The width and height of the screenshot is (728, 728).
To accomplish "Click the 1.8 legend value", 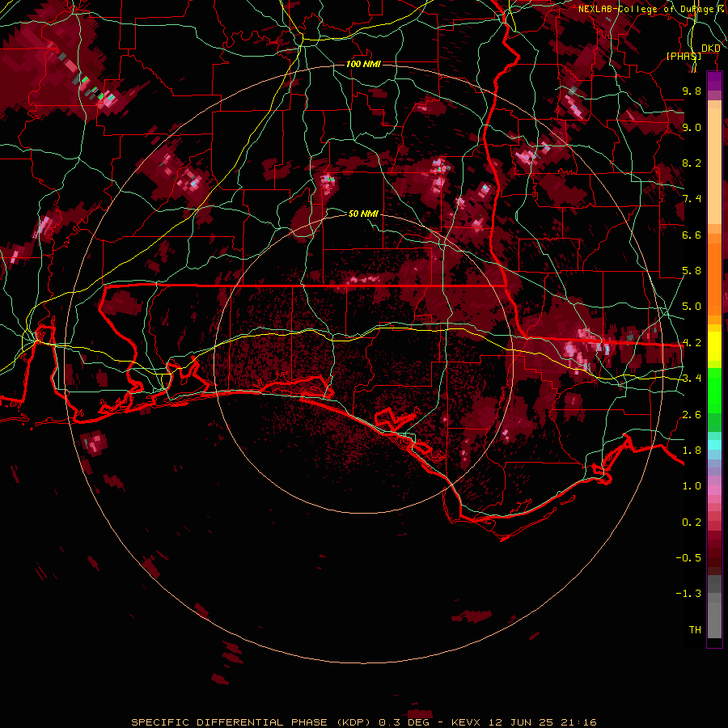I will click(x=692, y=451).
